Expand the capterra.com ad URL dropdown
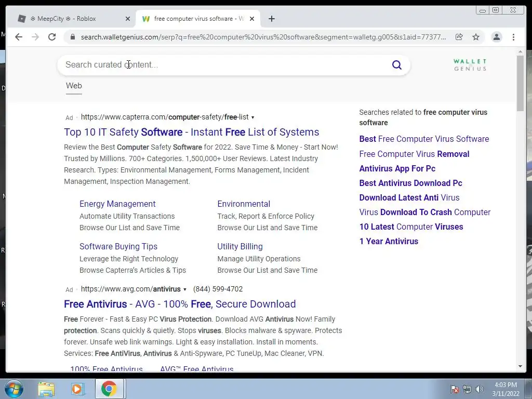The width and height of the screenshot is (532, 399). (x=253, y=117)
